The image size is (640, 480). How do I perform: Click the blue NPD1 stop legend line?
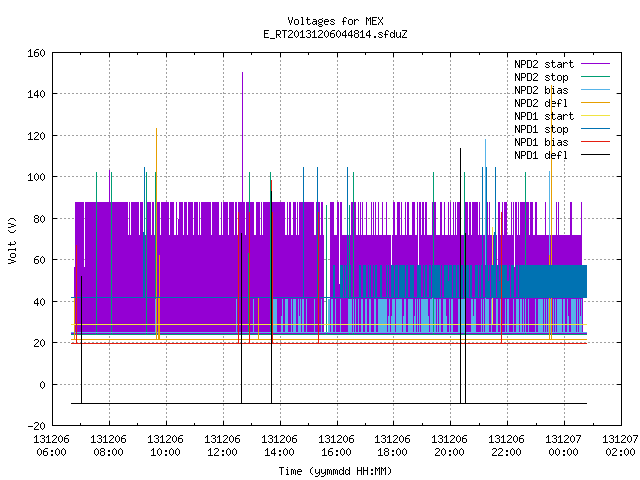(x=595, y=129)
